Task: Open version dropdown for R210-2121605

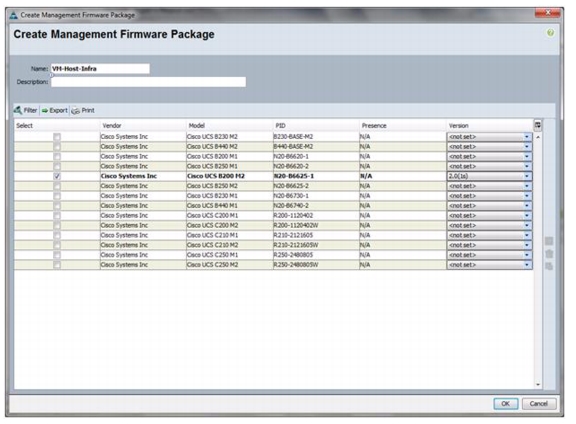Action: click(x=489, y=235)
